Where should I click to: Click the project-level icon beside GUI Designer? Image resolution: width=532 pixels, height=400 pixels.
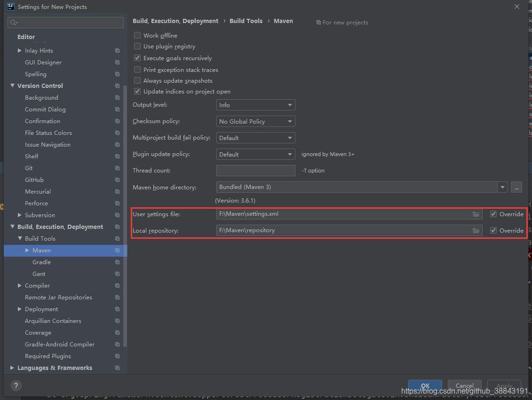[x=118, y=63]
